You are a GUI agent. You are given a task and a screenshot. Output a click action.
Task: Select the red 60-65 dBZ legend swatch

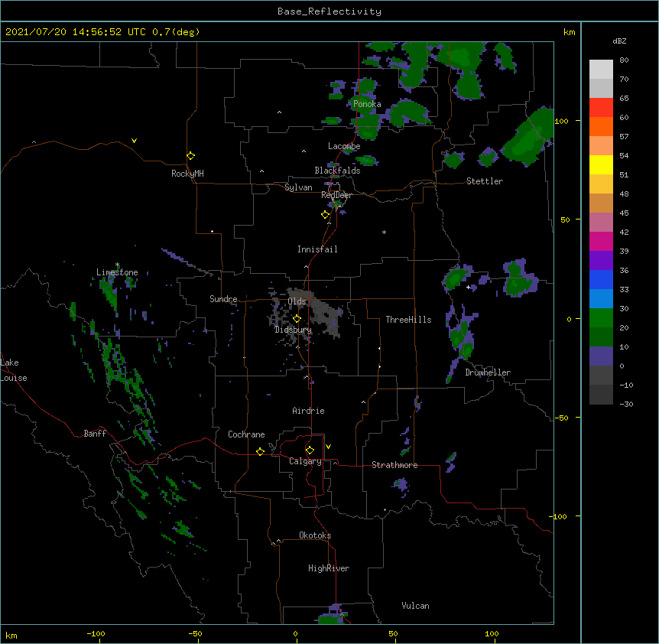pyautogui.click(x=601, y=107)
